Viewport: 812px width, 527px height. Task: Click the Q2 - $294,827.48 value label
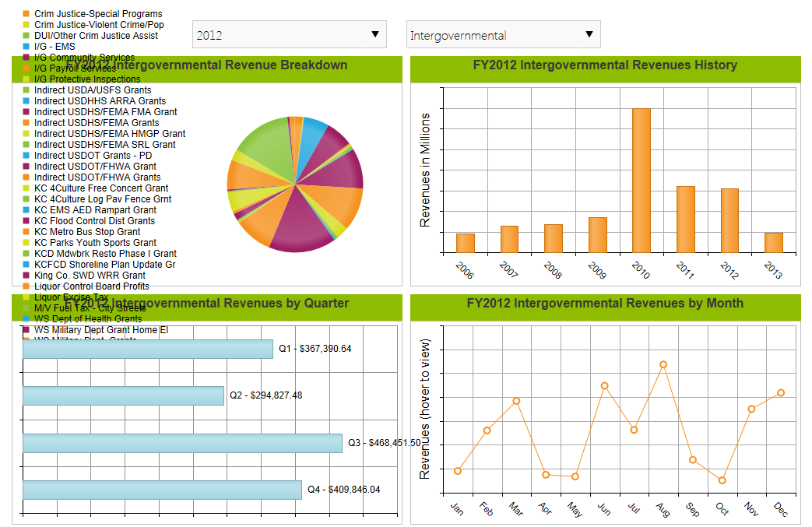coord(265,395)
